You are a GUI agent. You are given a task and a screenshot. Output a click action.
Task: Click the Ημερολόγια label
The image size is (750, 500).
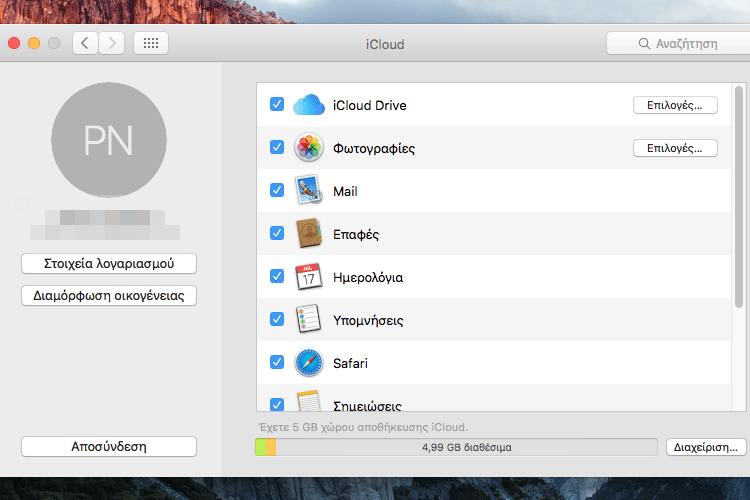click(x=368, y=278)
